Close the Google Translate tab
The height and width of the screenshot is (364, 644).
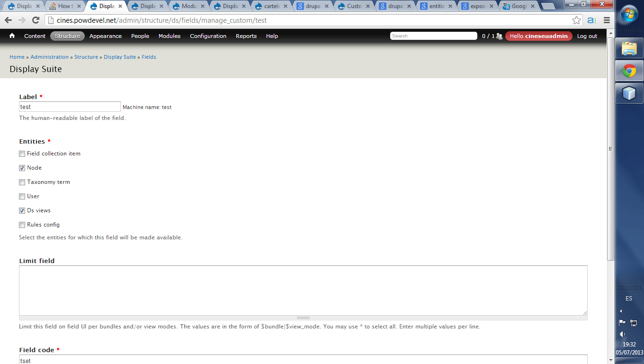coord(533,6)
